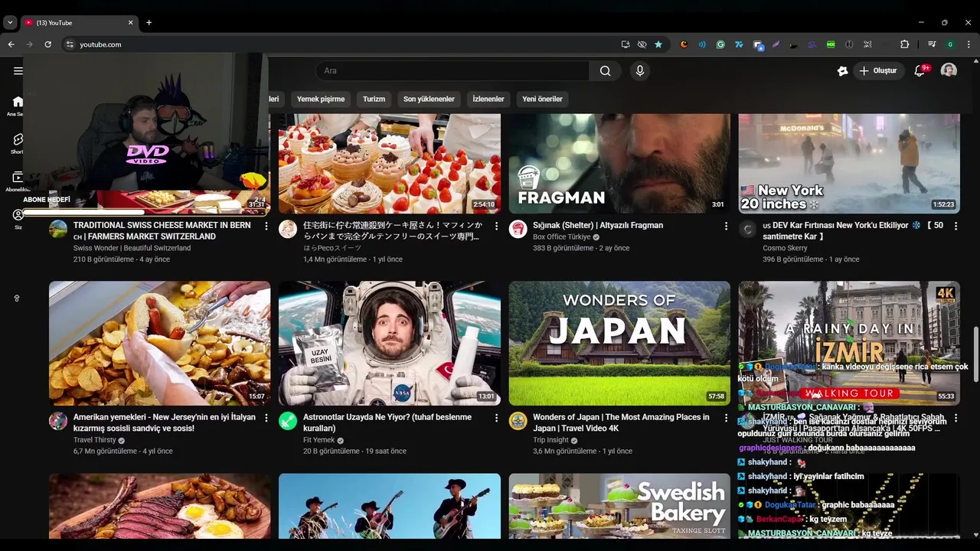Screen dimensions: 980x551
Task: Play the FRAGMAN movie trailer thumbnail
Action: (619, 163)
